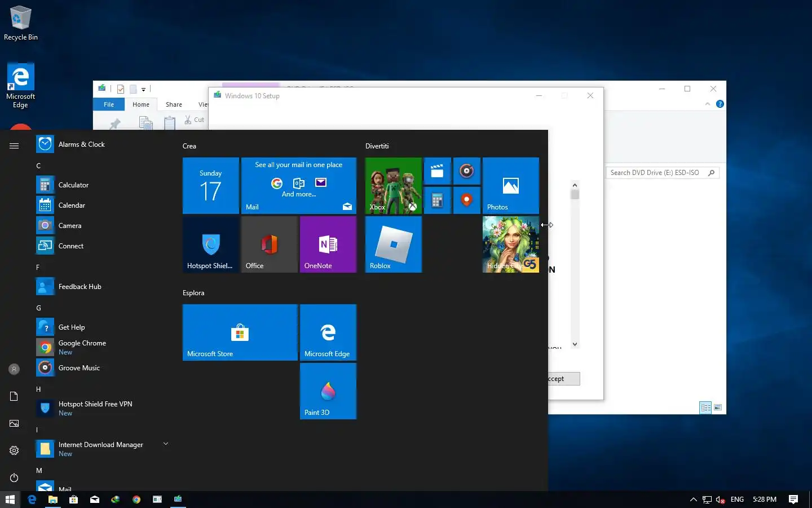812x508 pixels.
Task: Open Calendar in the app list
Action: point(103,205)
